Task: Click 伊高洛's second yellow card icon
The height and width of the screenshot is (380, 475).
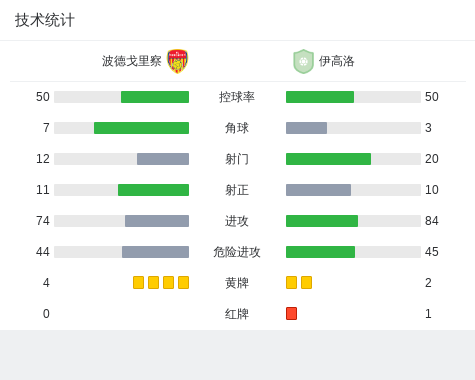Action: [x=306, y=282]
